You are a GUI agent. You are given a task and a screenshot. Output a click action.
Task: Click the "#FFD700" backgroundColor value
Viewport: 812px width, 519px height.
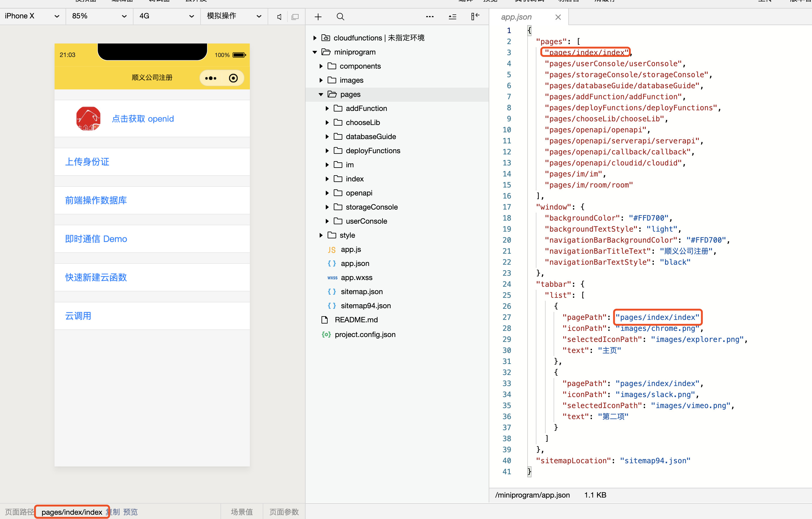tap(648, 218)
